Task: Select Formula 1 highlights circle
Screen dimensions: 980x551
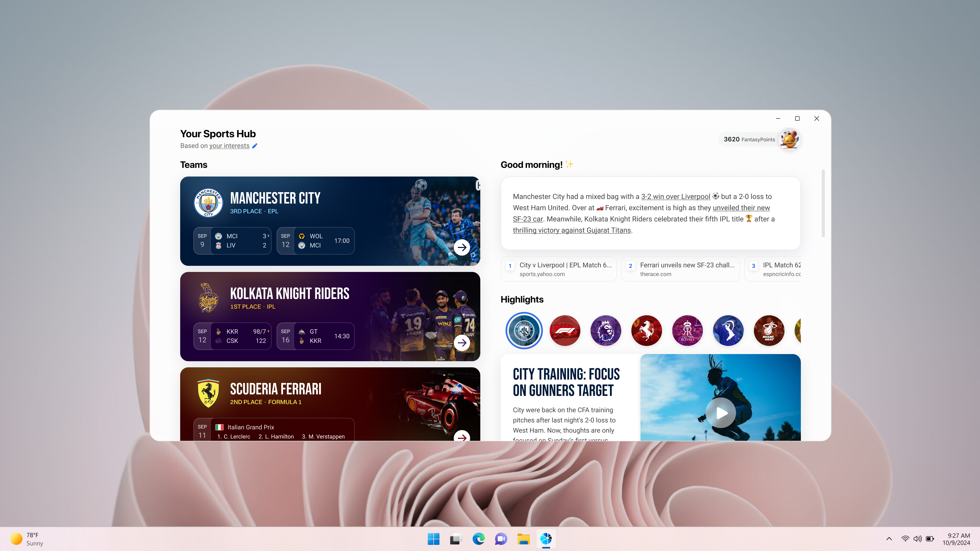Action: click(565, 330)
